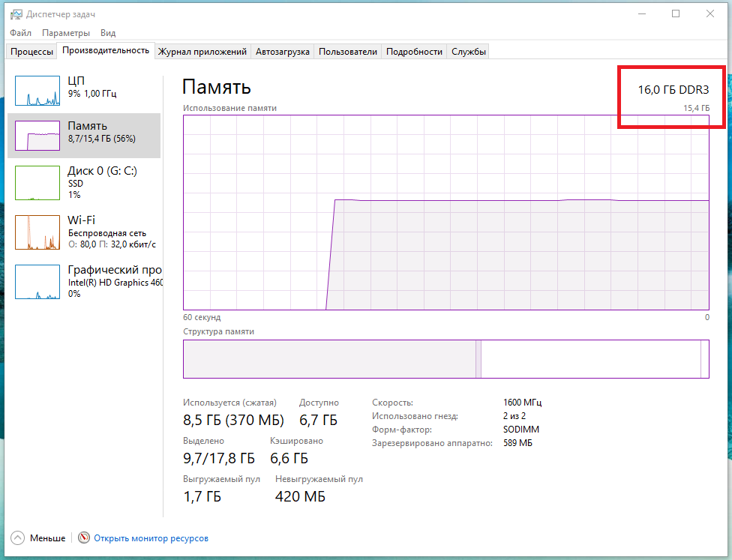Open the Файл menu
Image resolution: width=732 pixels, height=560 pixels.
coord(20,33)
